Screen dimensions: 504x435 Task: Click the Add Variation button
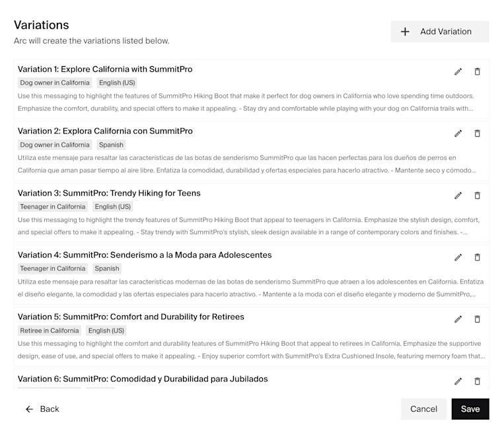440,32
